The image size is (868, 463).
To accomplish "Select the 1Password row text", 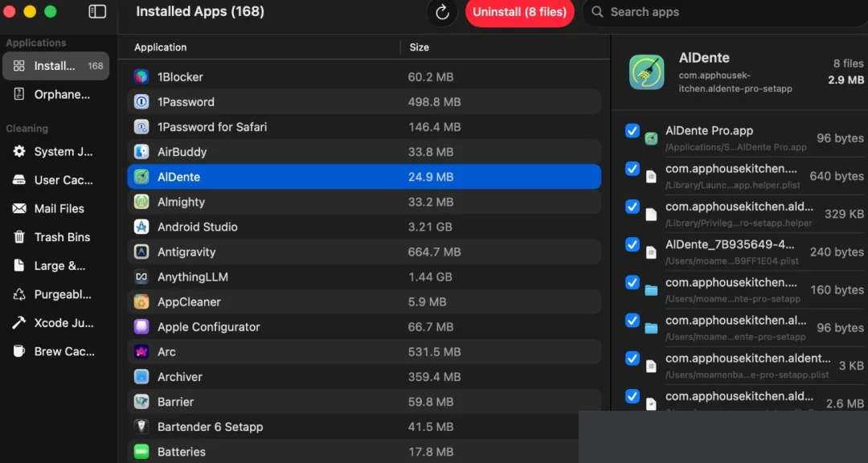I will (x=186, y=102).
